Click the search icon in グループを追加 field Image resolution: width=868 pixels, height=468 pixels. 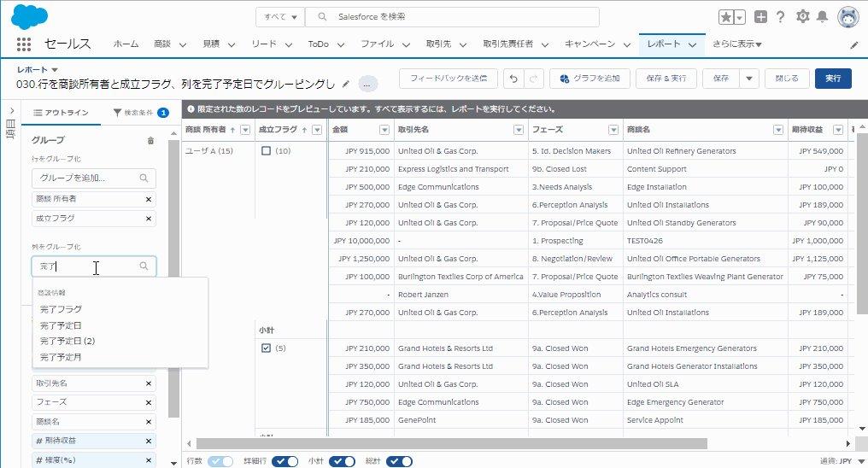[144, 178]
